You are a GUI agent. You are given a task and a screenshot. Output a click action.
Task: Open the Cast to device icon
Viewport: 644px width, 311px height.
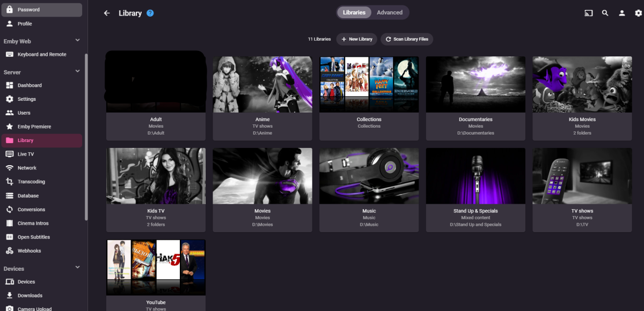point(589,12)
